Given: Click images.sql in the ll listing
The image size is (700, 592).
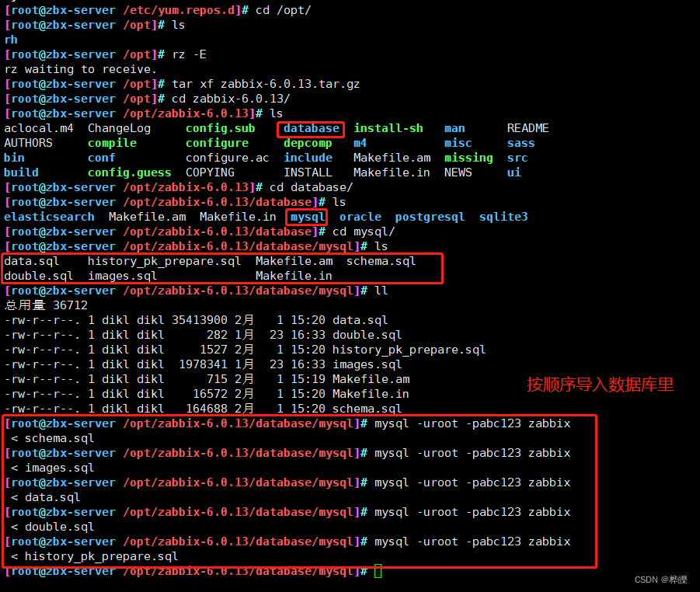Looking at the screenshot, I should coord(367,364).
